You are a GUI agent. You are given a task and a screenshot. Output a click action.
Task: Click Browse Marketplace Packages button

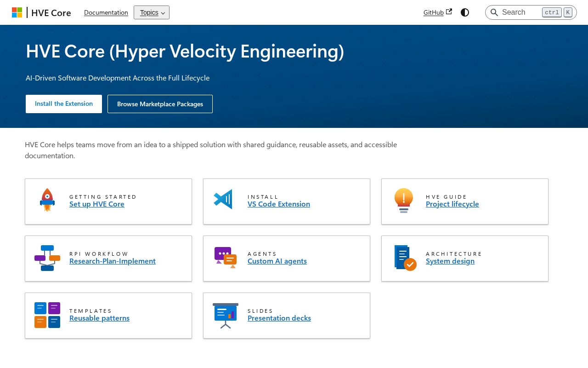coord(160,104)
